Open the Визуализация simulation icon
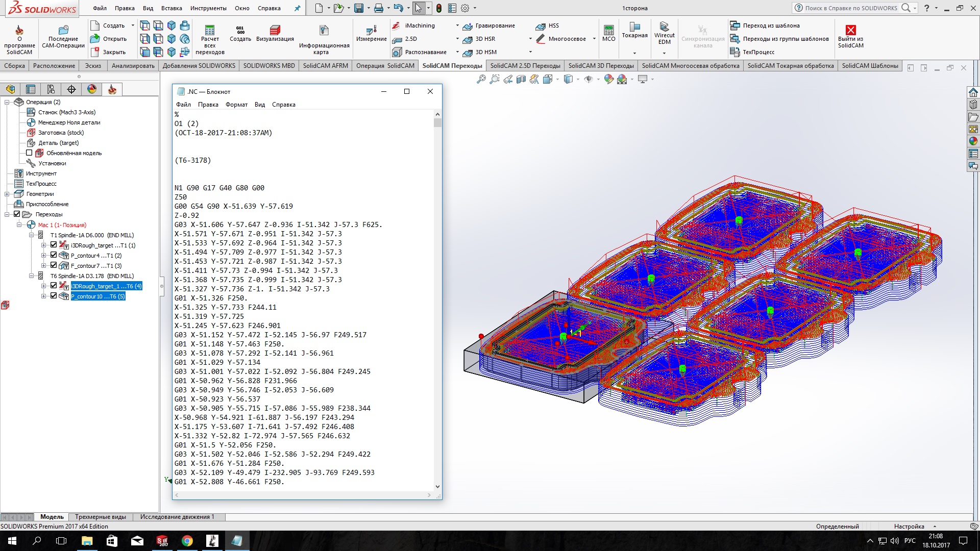The image size is (980, 551). coord(275,30)
